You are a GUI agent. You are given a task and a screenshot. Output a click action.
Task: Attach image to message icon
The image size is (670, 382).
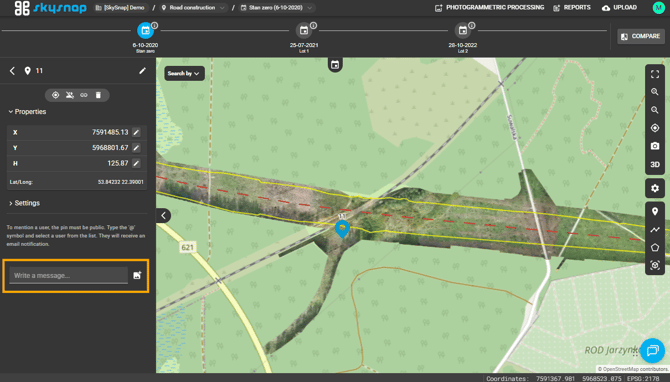click(x=137, y=275)
